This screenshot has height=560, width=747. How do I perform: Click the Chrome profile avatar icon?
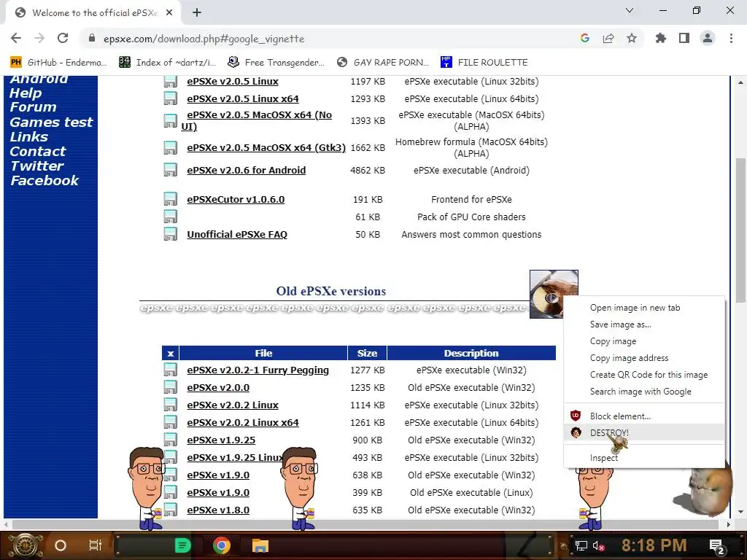708,38
